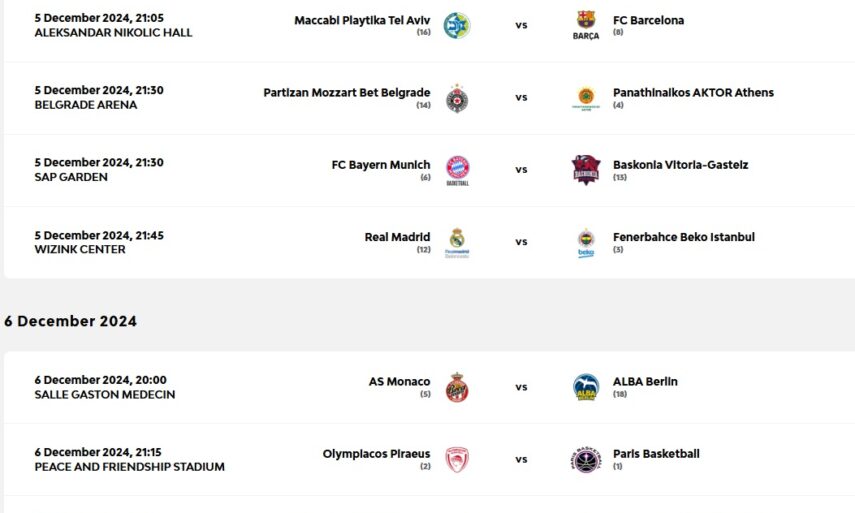
Task: Click the Panathinaikos AKTOR Athens logo
Action: click(586, 98)
